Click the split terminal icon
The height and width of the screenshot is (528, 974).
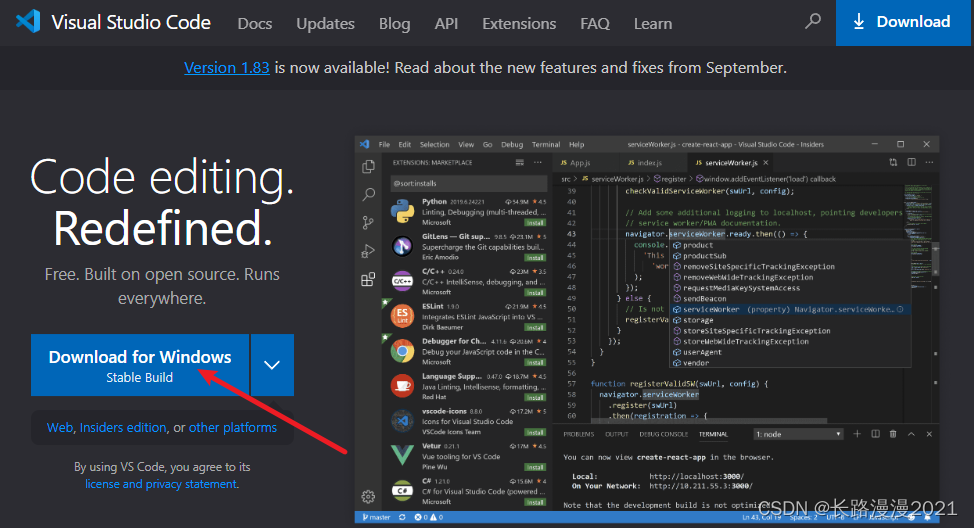point(875,434)
